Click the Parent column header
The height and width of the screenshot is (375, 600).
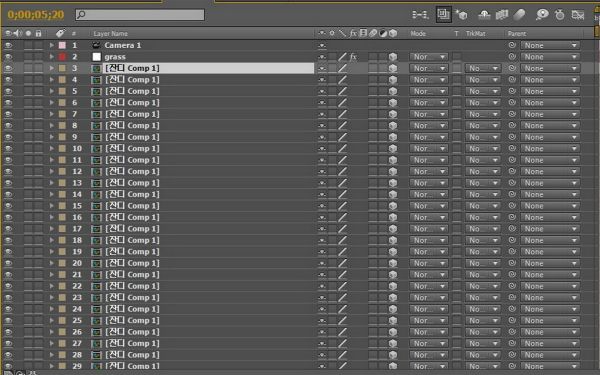tap(517, 34)
